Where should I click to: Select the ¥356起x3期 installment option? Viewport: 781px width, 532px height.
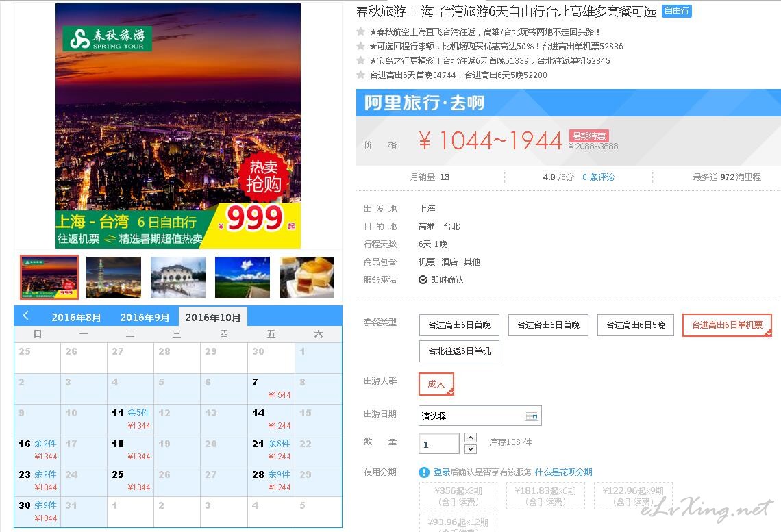458,496
